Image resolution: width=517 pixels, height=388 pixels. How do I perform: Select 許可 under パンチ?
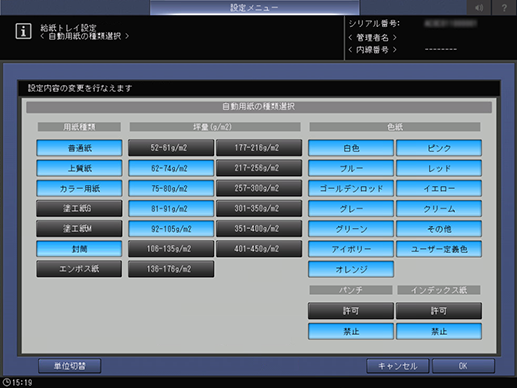[351, 311]
